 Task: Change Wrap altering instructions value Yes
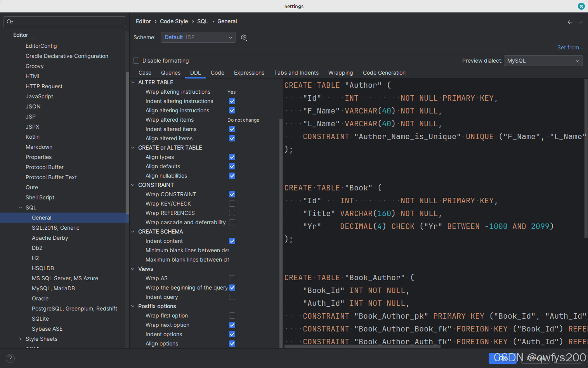click(232, 92)
